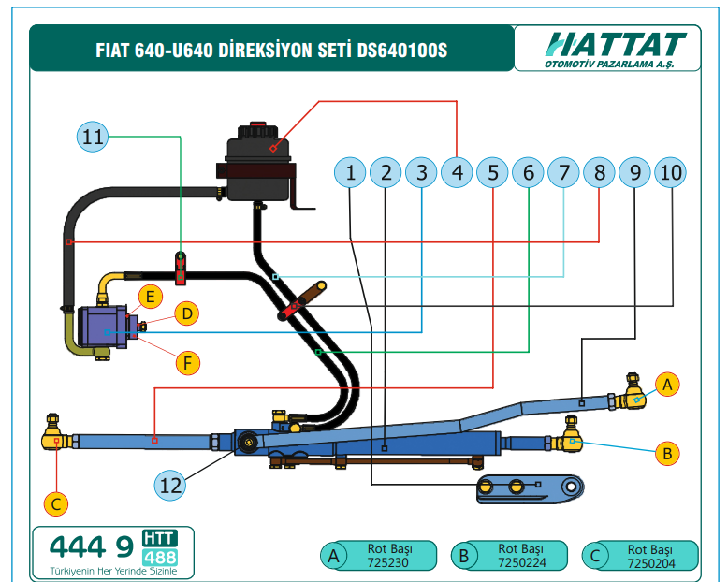Click the number 4 callout circle

tap(457, 173)
